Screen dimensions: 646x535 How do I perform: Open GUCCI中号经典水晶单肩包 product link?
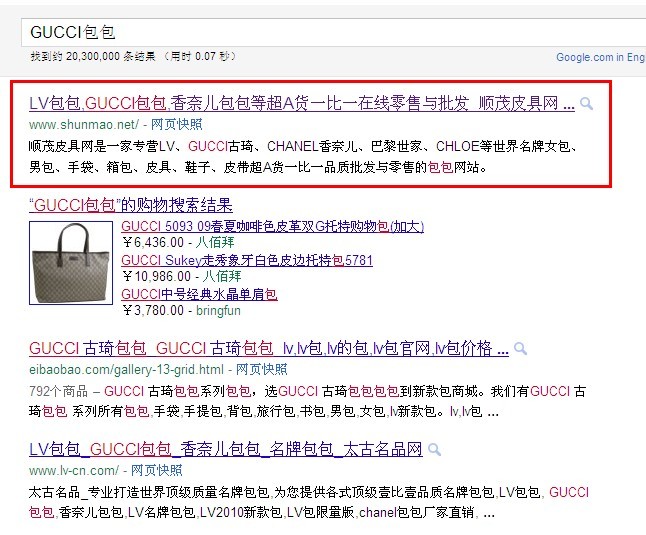point(199,294)
